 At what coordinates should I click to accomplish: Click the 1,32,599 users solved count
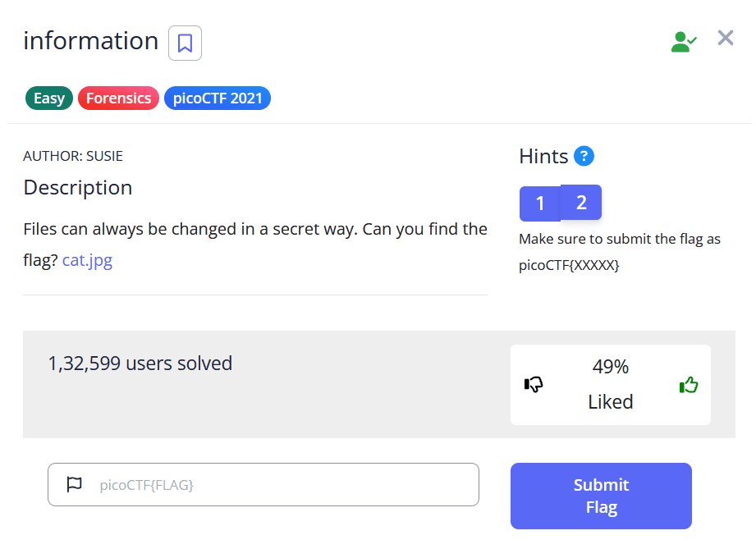(140, 363)
